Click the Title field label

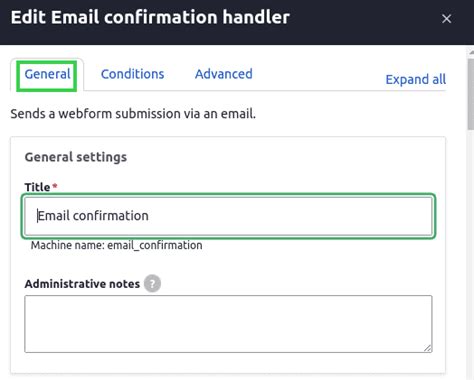click(x=37, y=187)
